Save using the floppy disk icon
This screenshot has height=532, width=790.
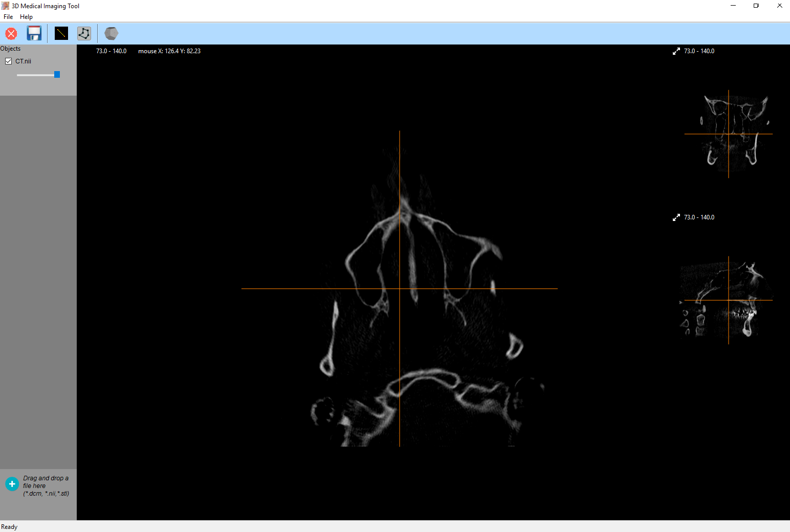click(x=34, y=34)
